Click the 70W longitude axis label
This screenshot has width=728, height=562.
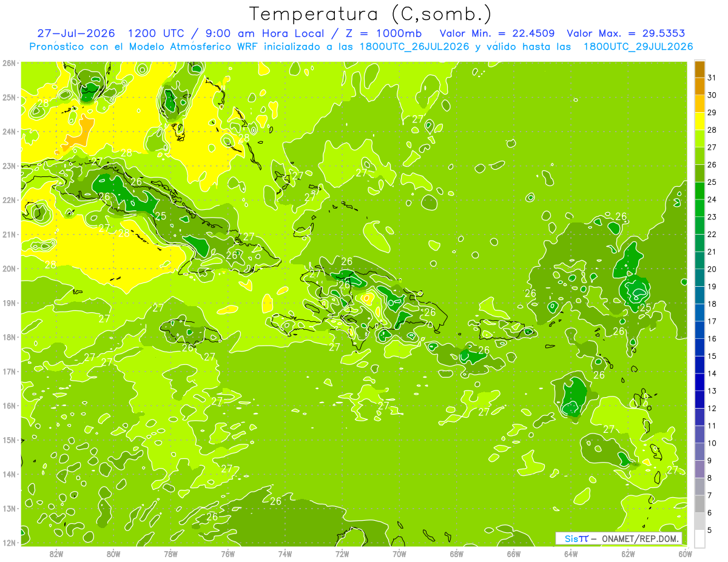399,554
